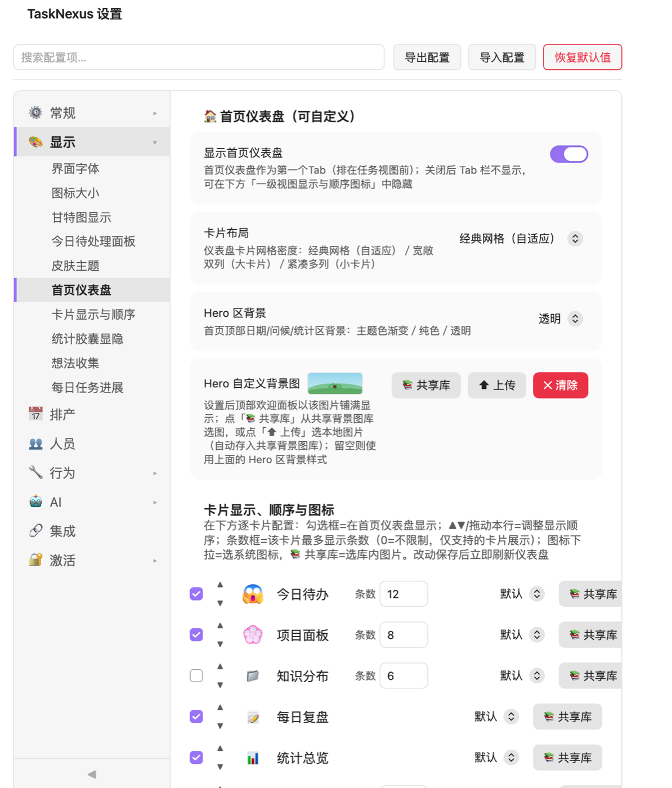Screen dimensions: 672x788
Task: Uncheck the 每日复盘 card checkbox
Action: (196, 717)
